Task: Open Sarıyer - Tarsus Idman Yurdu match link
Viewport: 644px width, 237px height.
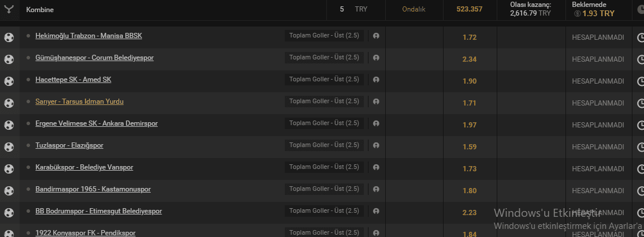Action: pos(80,101)
